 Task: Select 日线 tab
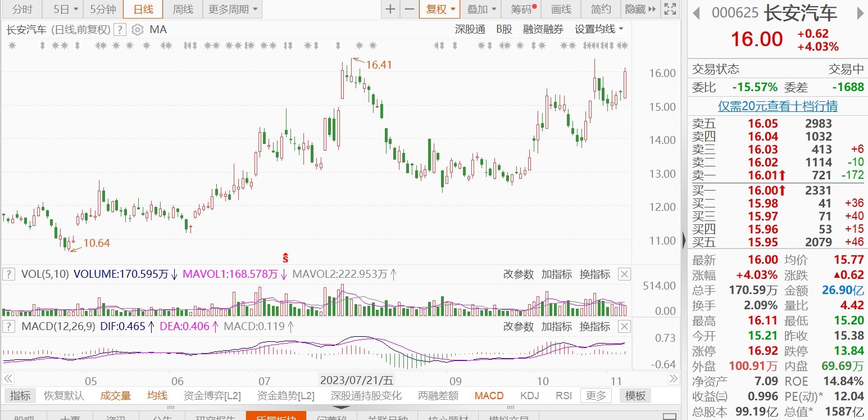(143, 9)
